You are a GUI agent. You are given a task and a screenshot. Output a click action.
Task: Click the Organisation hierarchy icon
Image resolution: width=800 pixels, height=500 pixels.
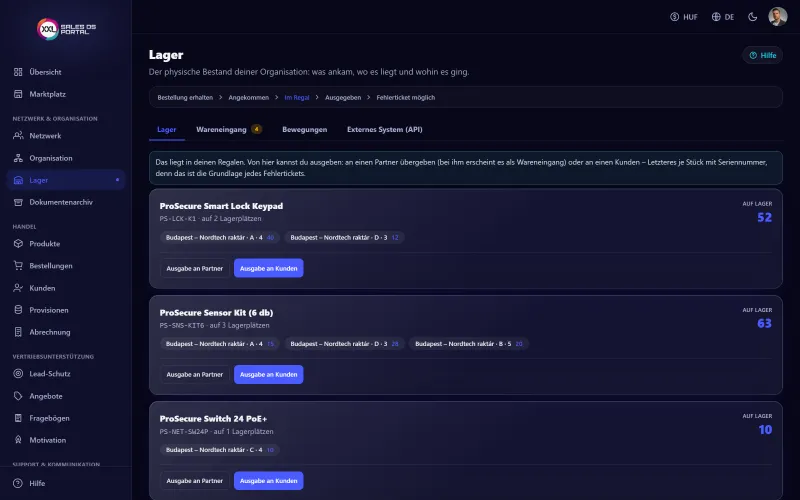[18, 158]
